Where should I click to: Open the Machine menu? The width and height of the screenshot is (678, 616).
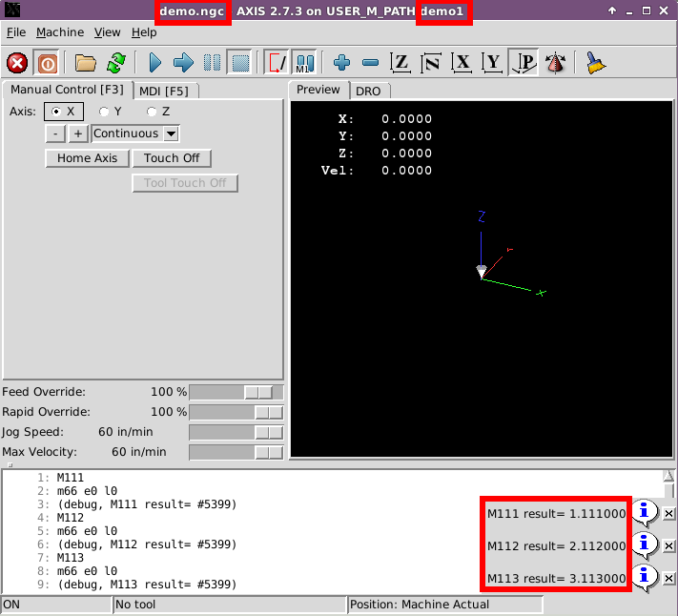click(x=60, y=32)
